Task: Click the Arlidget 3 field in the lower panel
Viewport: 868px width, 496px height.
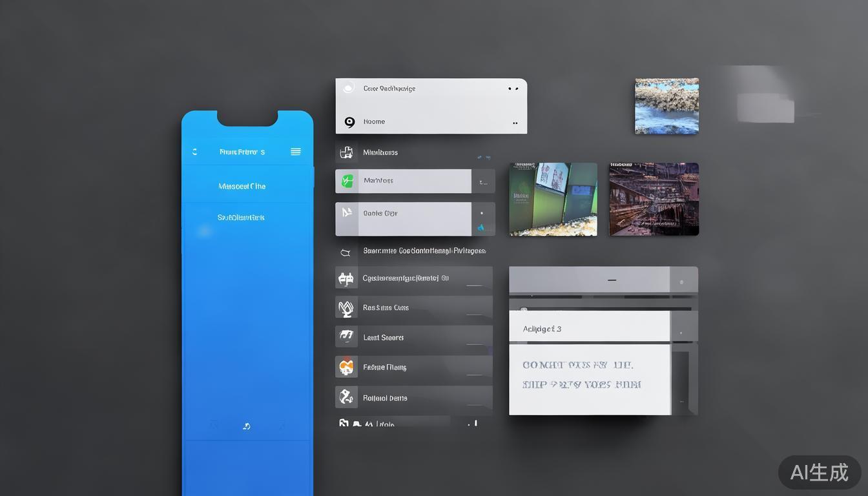Action: click(x=589, y=328)
